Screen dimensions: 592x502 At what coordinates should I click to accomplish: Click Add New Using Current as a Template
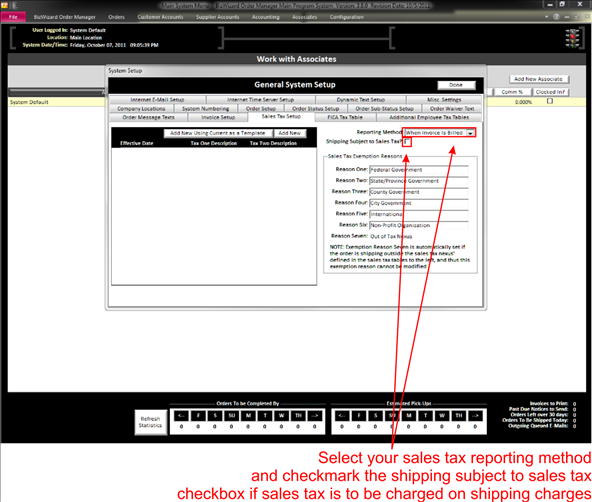(x=218, y=133)
